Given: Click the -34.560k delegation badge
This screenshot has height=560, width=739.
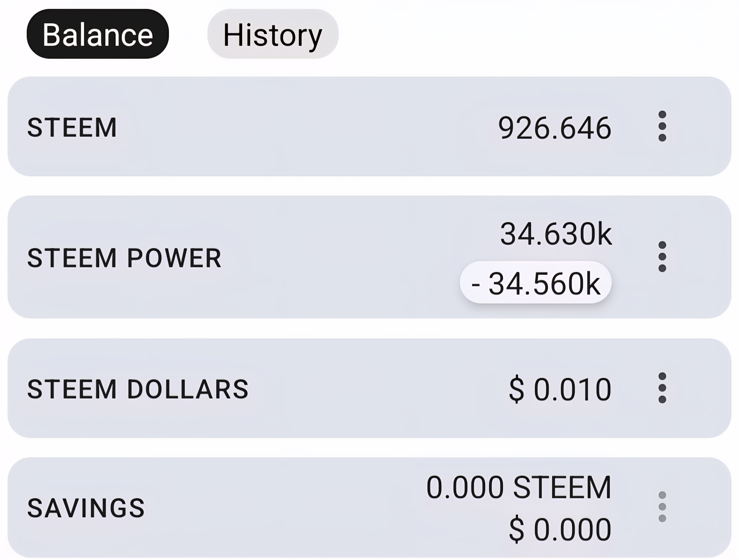Looking at the screenshot, I should (535, 283).
